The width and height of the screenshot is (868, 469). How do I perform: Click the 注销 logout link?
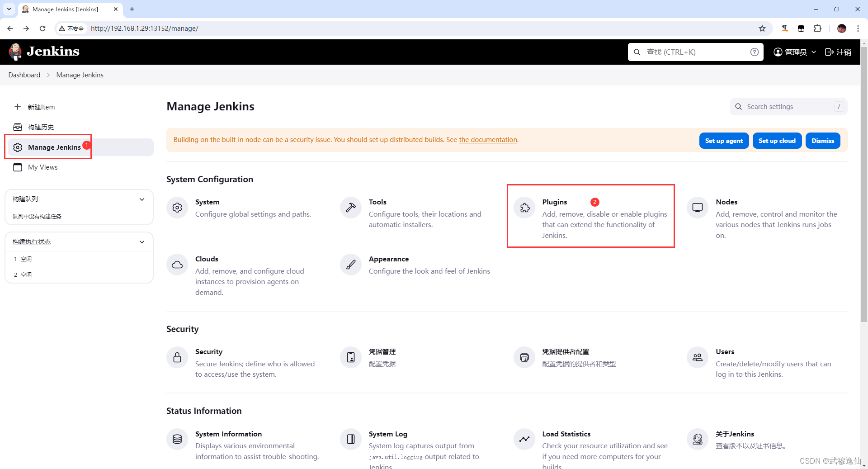pyautogui.click(x=838, y=52)
